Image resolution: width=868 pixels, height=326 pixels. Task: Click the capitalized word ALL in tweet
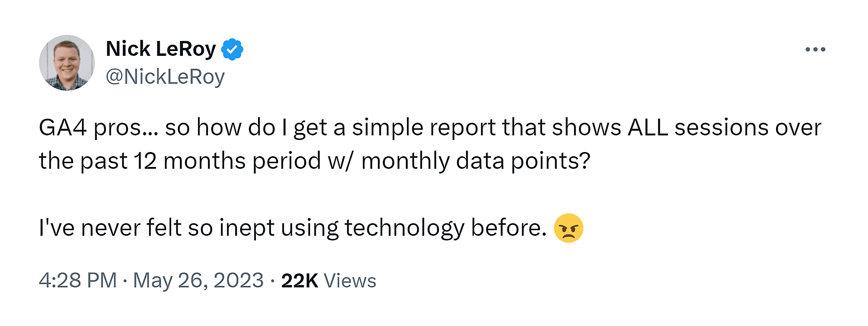click(x=648, y=127)
